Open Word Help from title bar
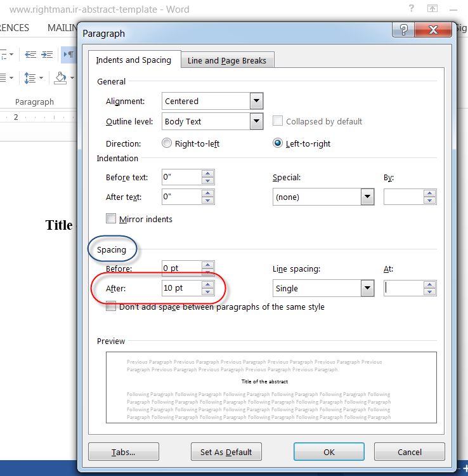Image resolution: width=468 pixels, height=476 pixels. click(412, 9)
